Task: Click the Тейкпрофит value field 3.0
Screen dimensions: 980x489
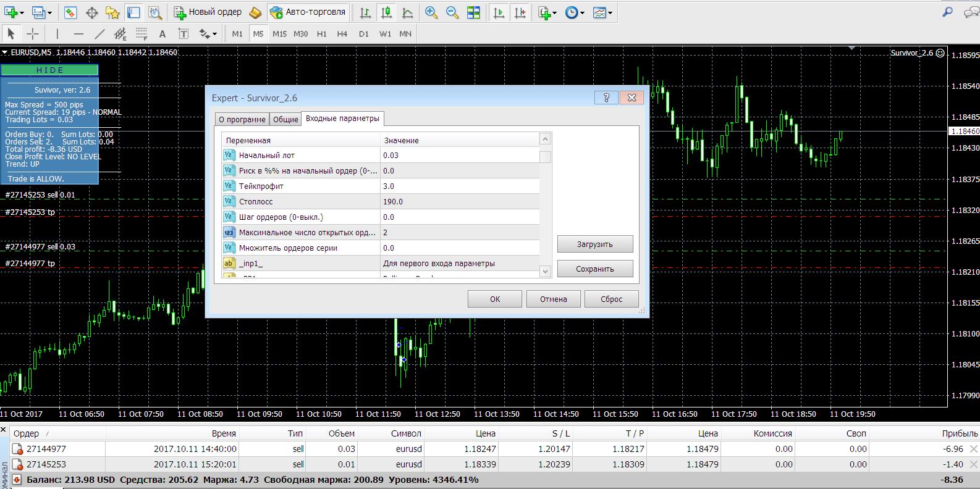Action: (x=460, y=186)
